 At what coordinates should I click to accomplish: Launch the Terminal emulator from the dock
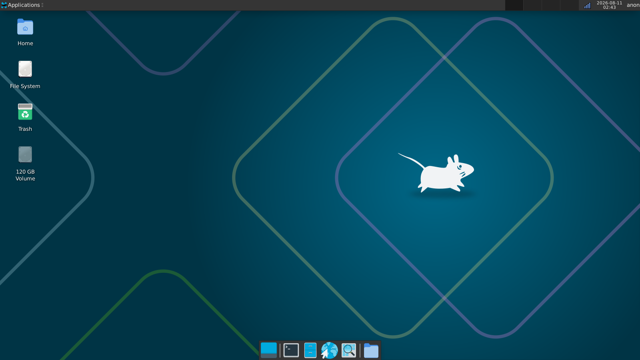point(291,350)
